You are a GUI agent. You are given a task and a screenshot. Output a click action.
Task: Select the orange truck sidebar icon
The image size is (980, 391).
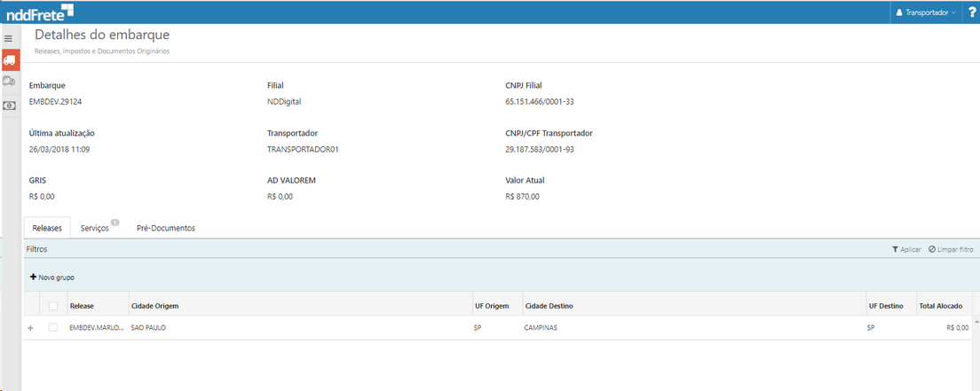(x=10, y=60)
